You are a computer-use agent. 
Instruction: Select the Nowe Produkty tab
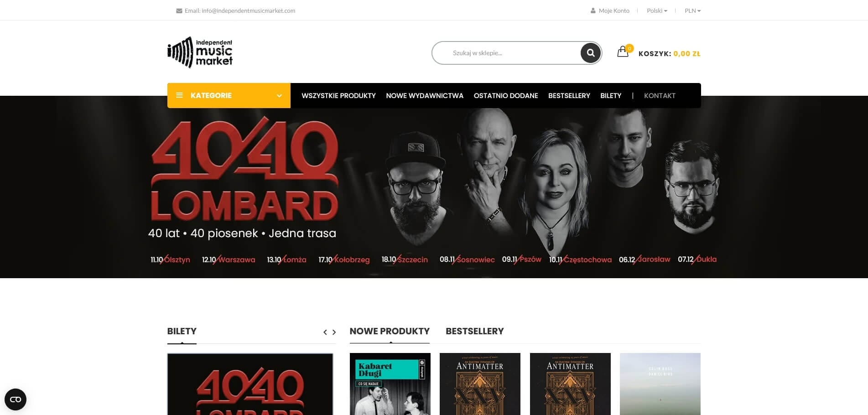390,331
